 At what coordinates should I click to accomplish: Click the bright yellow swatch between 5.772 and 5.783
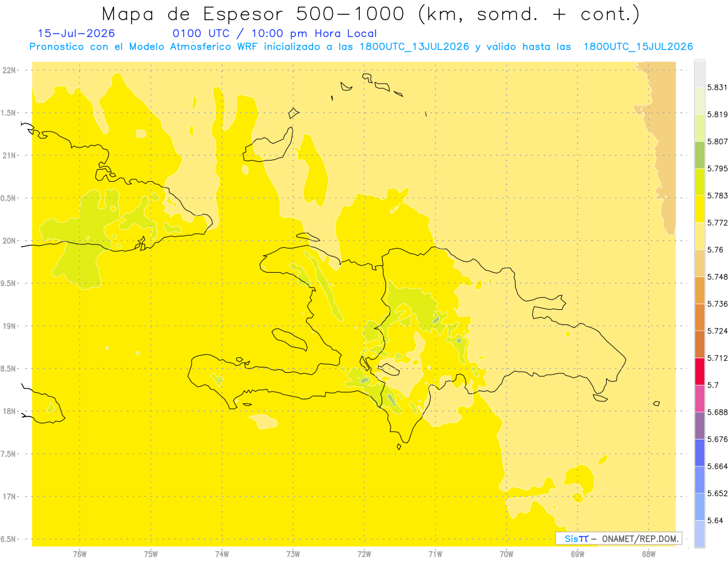[699, 209]
